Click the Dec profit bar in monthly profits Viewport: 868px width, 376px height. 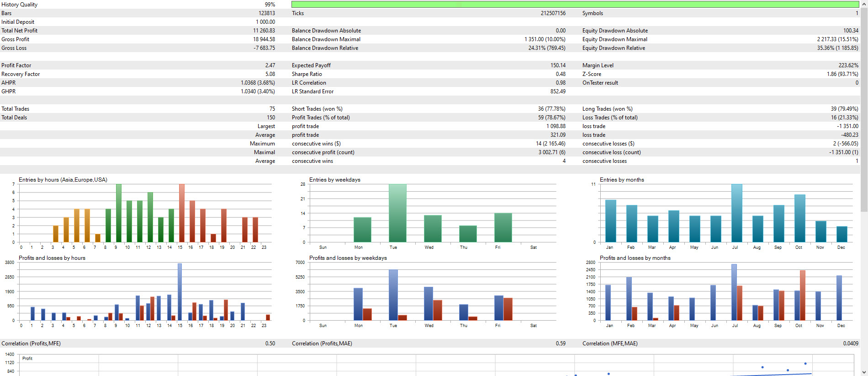[839, 298]
